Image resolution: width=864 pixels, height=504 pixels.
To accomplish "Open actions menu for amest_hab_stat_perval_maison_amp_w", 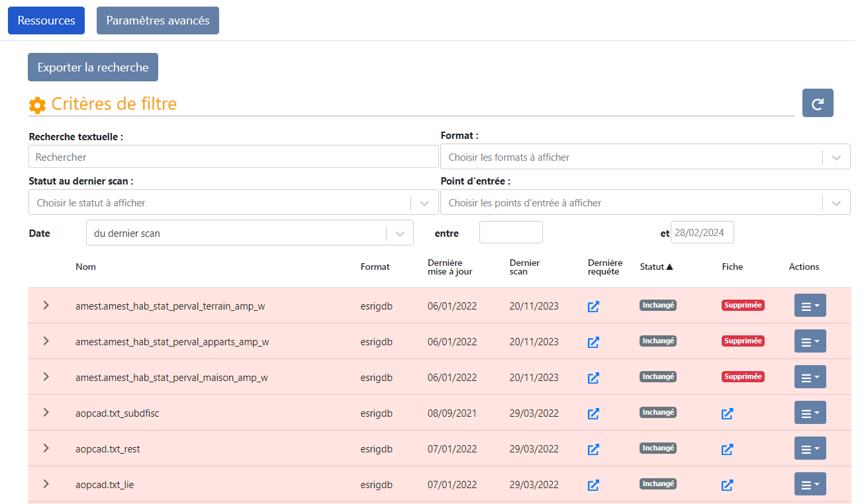I will [x=810, y=377].
